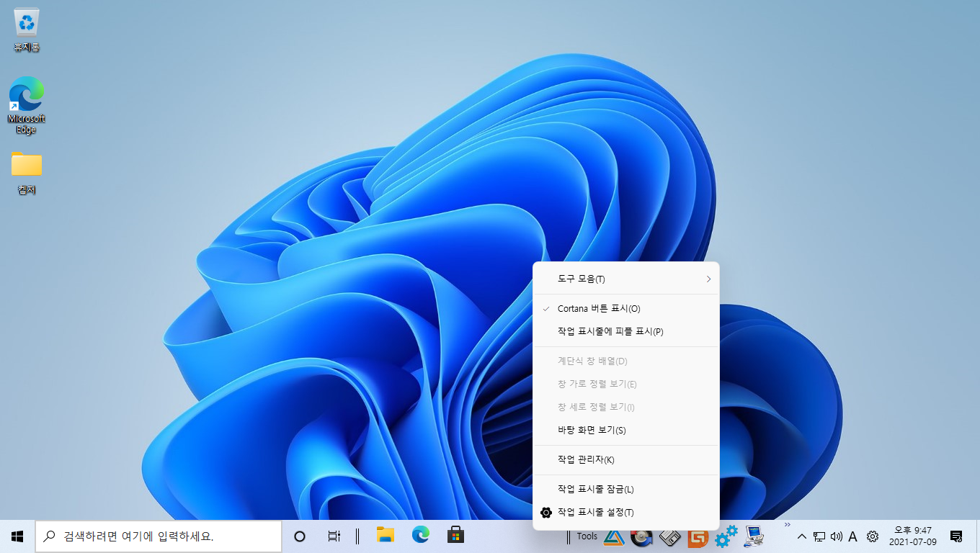Launch Microsoft Edge from the taskbar
980x553 pixels.
click(421, 535)
